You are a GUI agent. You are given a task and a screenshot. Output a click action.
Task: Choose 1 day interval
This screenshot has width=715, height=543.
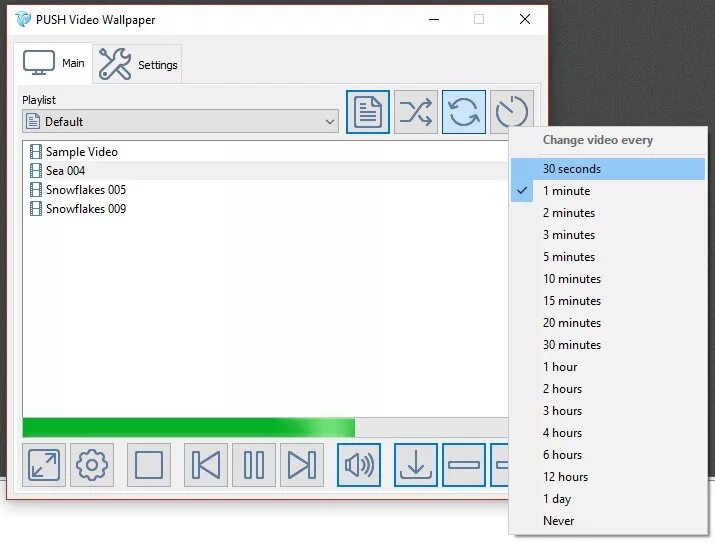click(608, 499)
